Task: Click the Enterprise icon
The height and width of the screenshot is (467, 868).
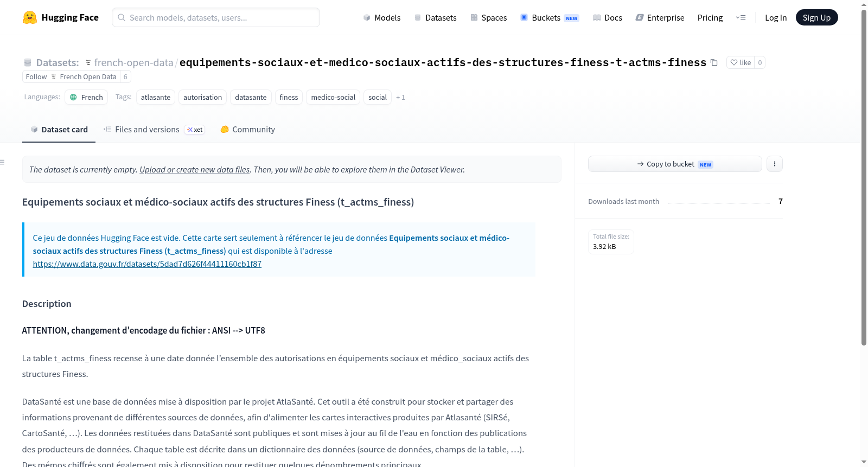Action: 640,17
